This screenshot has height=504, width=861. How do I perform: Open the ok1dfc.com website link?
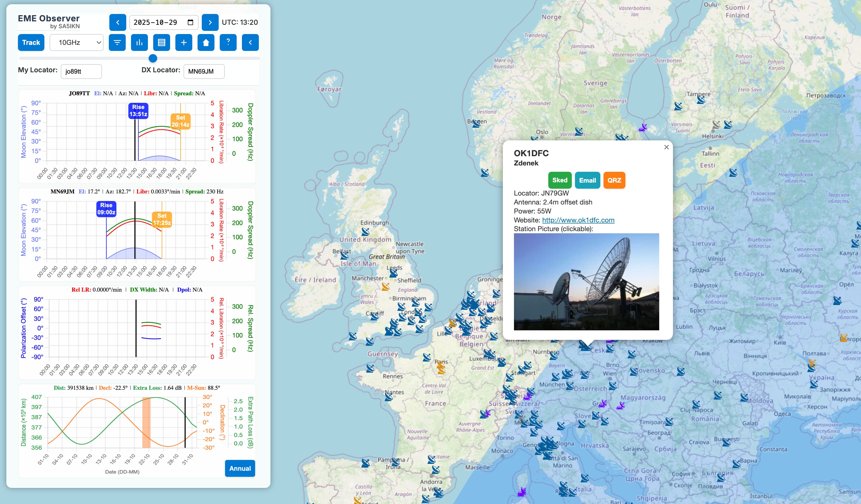578,220
